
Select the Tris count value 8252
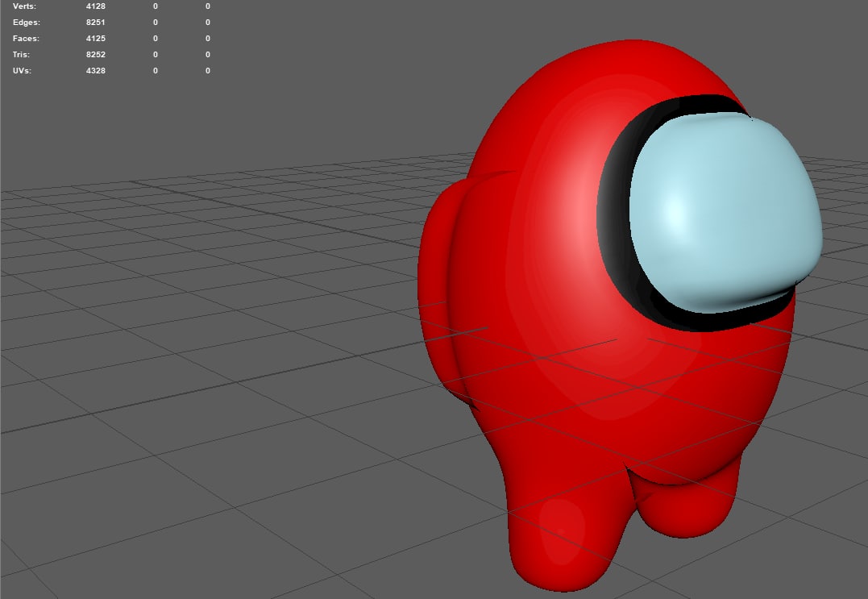[x=96, y=54]
